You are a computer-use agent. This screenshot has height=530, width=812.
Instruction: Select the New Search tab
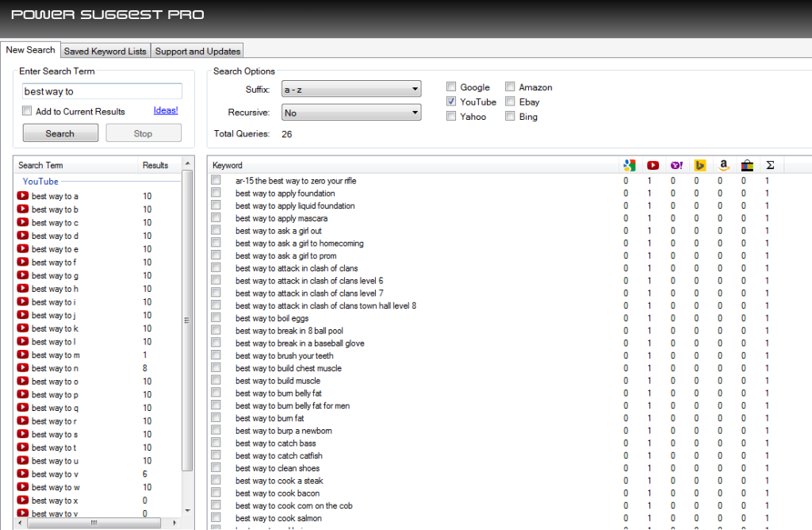click(31, 50)
